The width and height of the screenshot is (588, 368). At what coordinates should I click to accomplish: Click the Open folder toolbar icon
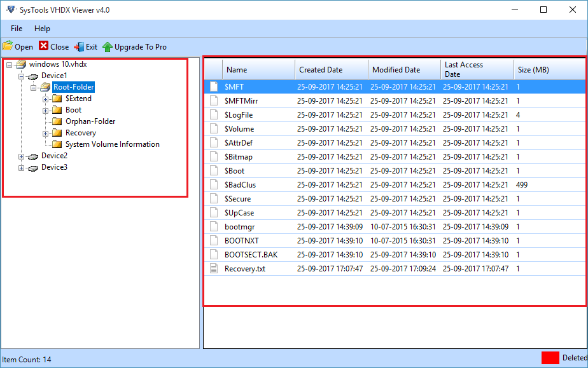[8, 46]
